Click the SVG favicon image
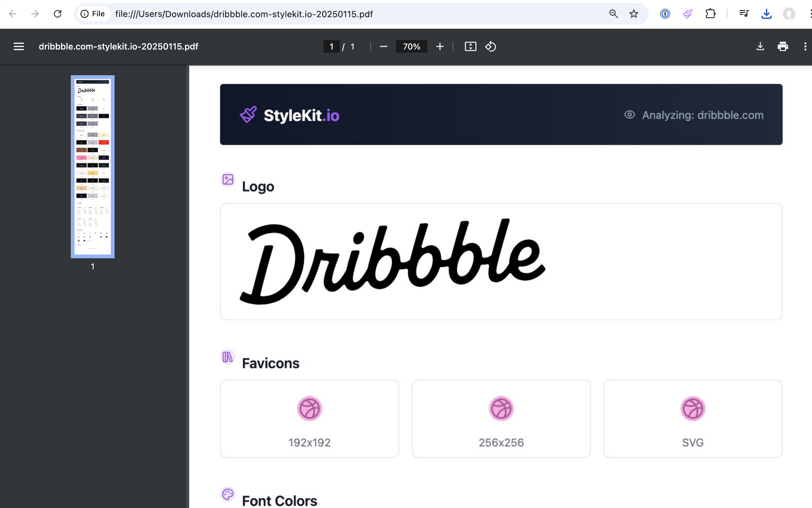Image resolution: width=812 pixels, height=508 pixels. point(693,409)
